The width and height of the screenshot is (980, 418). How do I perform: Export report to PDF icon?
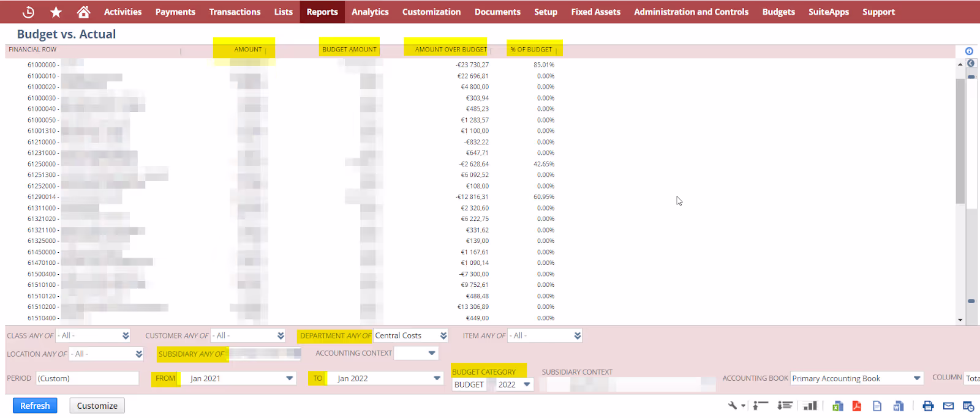[x=857, y=406]
